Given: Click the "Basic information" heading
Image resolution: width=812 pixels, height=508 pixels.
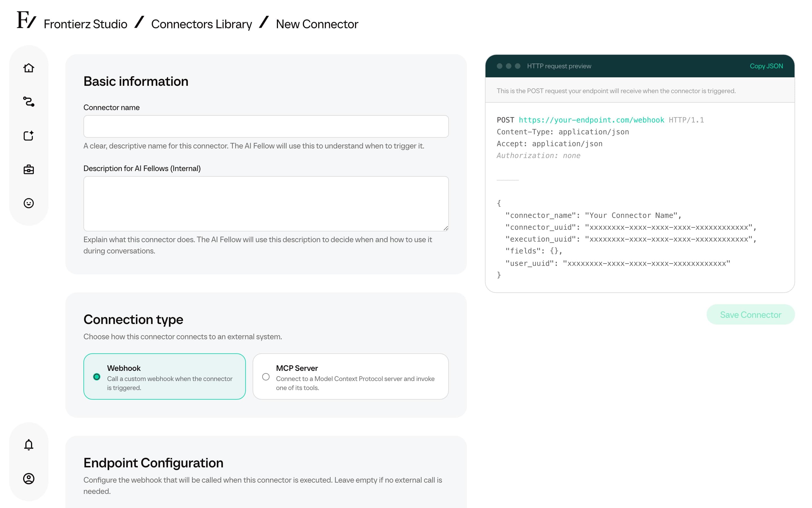Looking at the screenshot, I should click(136, 82).
